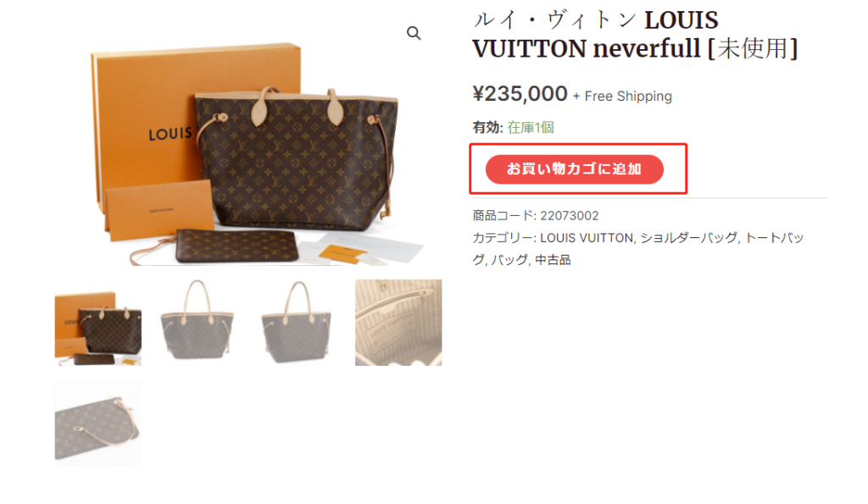Viewport: 868px width, 504px height.
Task: Open the ショルダーバッグ category link
Action: (x=688, y=238)
